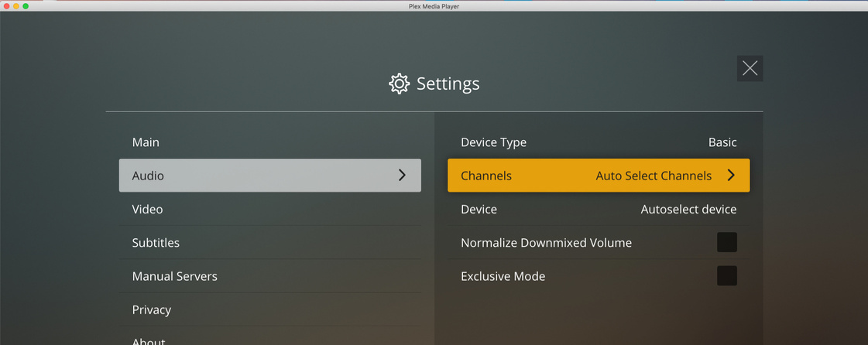Click the green macOS fullscreen button
868x345 pixels.
click(x=26, y=6)
